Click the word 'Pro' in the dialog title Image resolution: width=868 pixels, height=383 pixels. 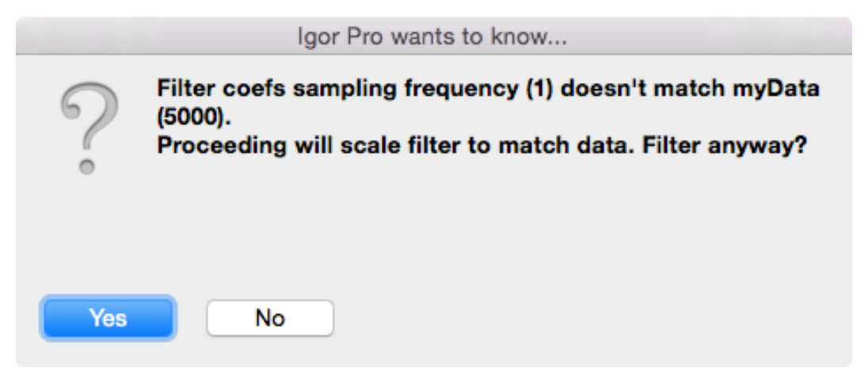(x=357, y=38)
